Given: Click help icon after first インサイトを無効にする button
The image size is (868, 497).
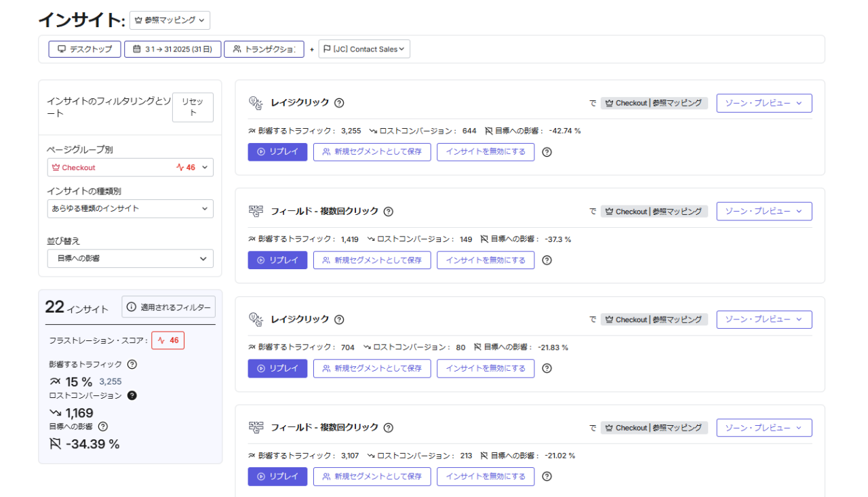Looking at the screenshot, I should [x=547, y=152].
